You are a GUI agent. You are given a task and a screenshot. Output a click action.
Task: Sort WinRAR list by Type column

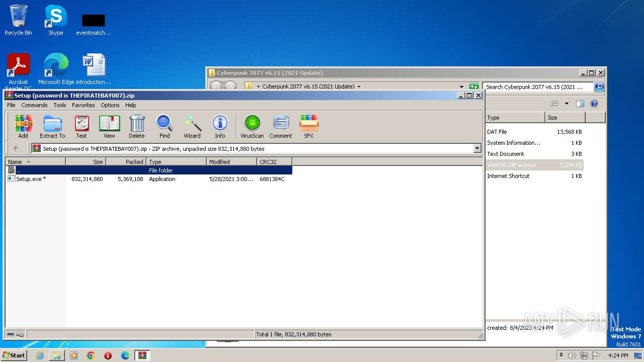pos(176,162)
